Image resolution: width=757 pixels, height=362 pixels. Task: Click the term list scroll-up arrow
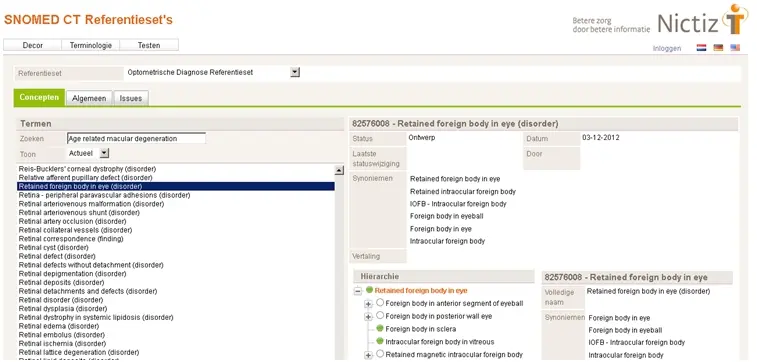click(x=339, y=170)
